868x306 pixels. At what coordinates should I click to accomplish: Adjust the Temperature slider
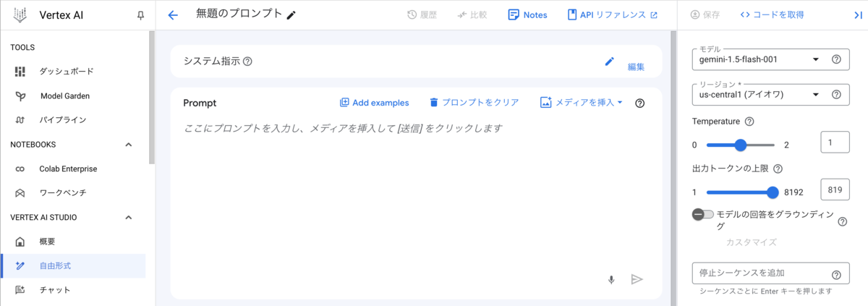point(740,145)
